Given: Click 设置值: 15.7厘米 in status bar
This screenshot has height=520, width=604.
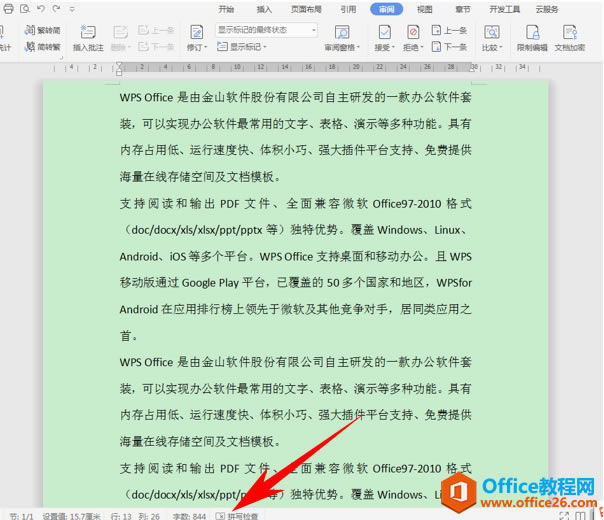Looking at the screenshot, I should (x=72, y=516).
